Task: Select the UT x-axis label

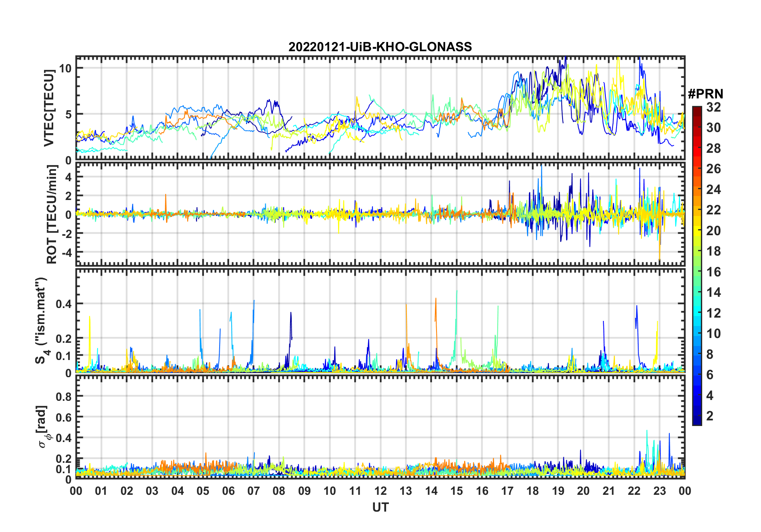Action: [x=380, y=508]
